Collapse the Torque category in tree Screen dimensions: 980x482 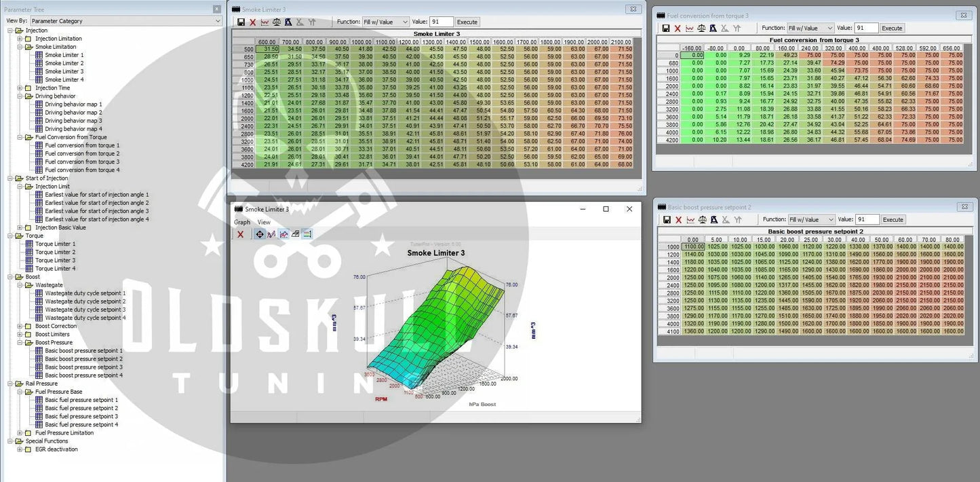pyautogui.click(x=10, y=236)
